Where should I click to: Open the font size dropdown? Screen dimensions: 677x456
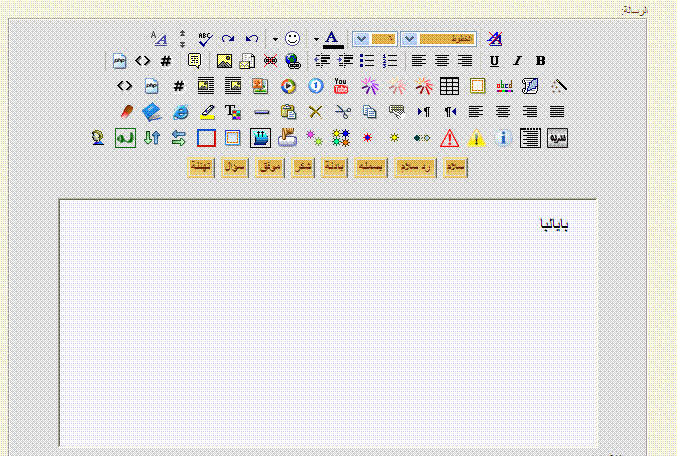click(x=361, y=39)
